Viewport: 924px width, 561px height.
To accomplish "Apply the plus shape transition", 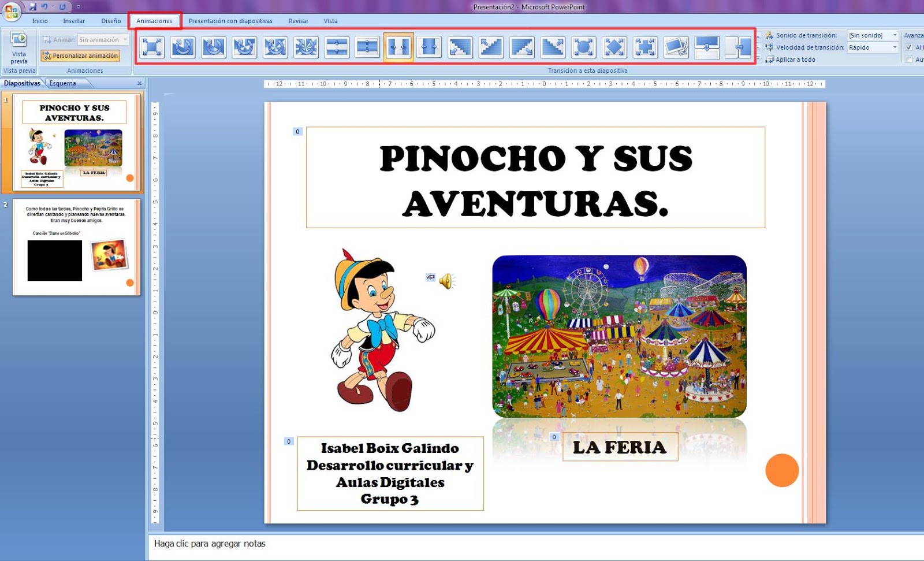I will 645,47.
